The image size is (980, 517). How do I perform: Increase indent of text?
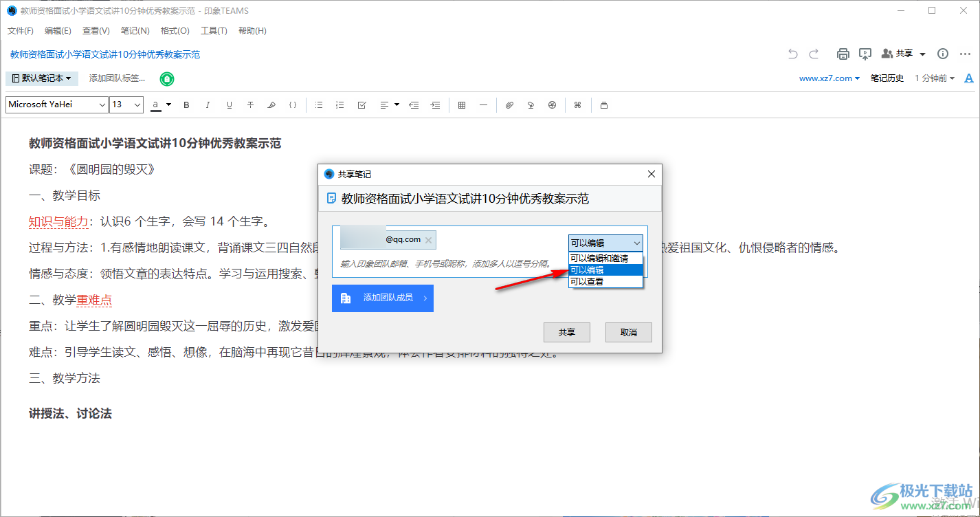(x=435, y=105)
